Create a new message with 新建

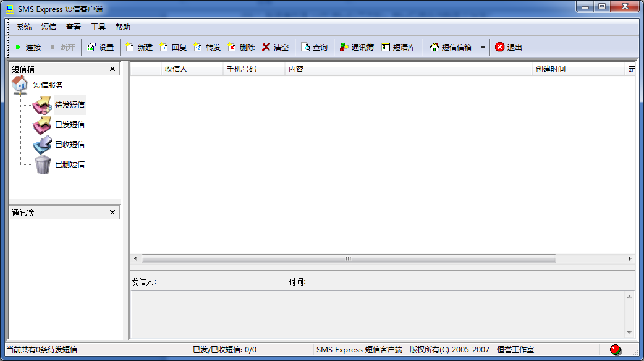tap(139, 47)
